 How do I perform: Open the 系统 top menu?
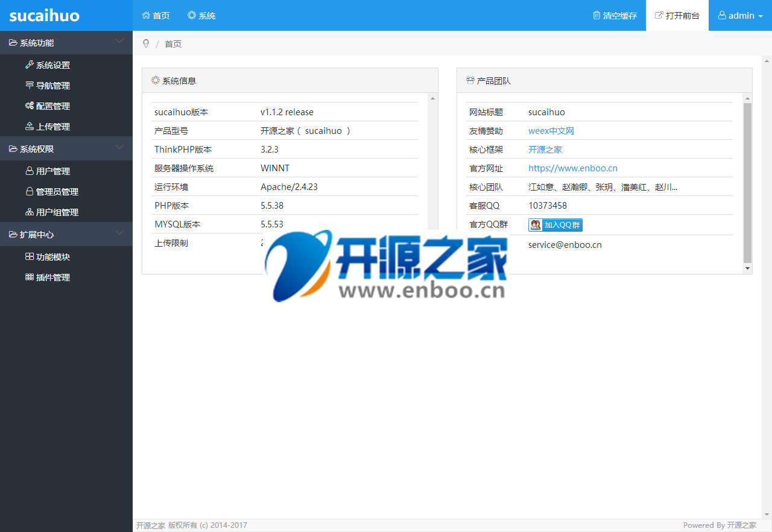coord(201,15)
